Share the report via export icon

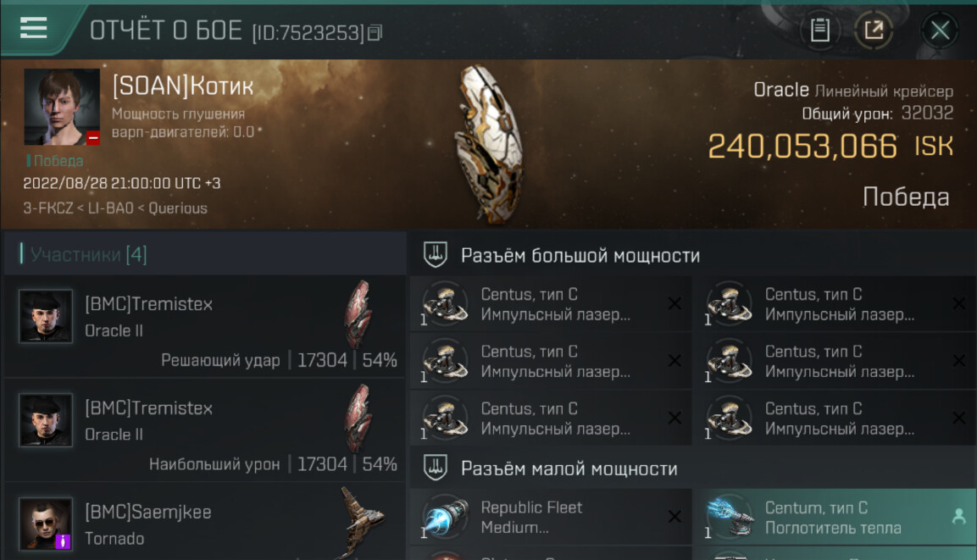coord(874,30)
